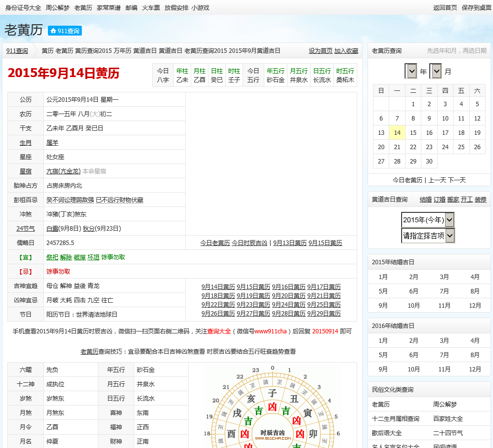Image resolution: width=493 pixels, height=448 pixels.
Task: Click 开工 in 黄道吉日查询
Action: pos(467,200)
